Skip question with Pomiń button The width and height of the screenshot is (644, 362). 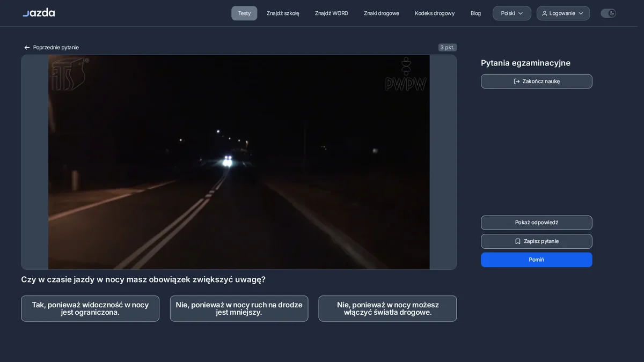pos(537,260)
